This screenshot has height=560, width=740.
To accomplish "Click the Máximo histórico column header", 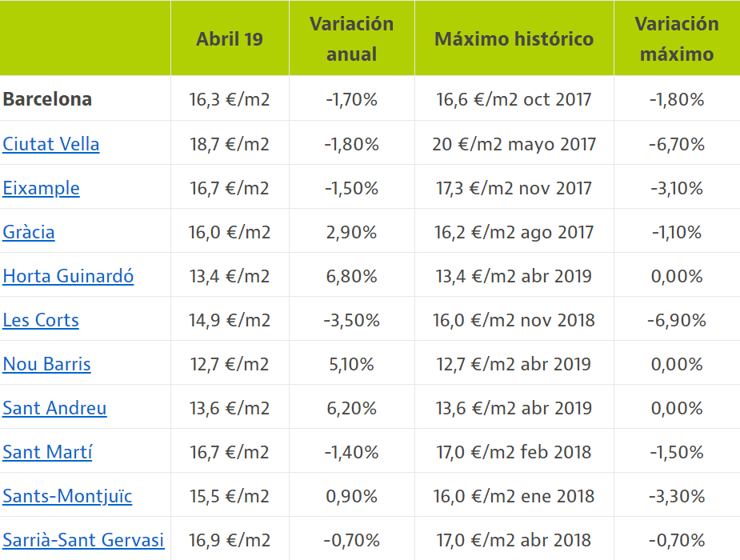I will pyautogui.click(x=514, y=38).
